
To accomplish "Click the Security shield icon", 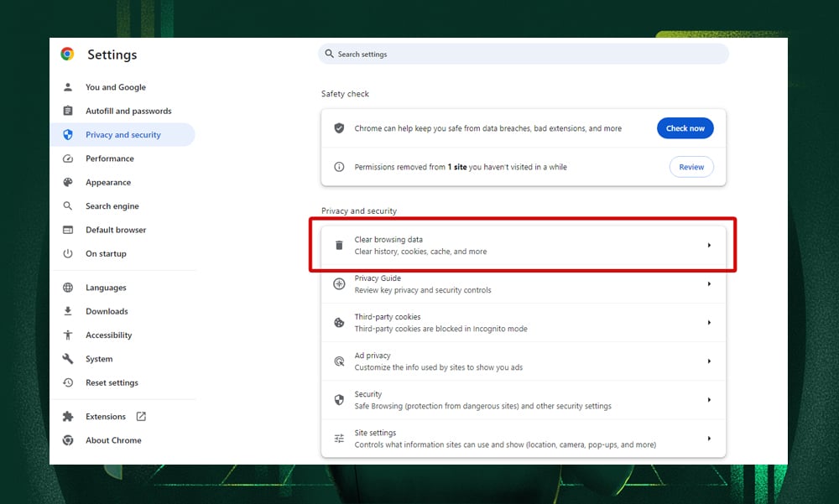I will point(339,399).
